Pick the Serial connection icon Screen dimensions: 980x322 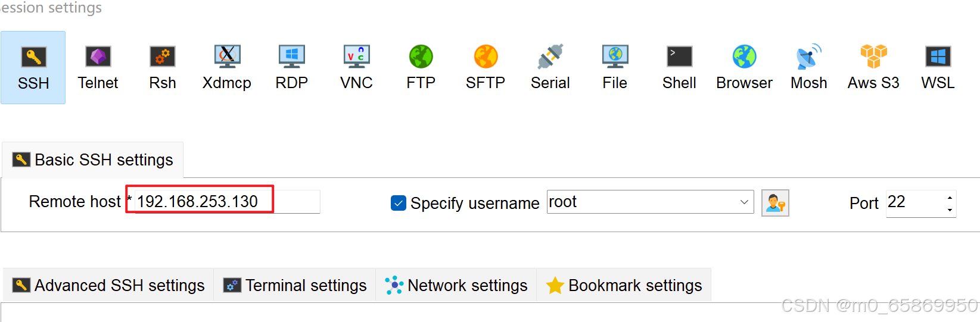click(x=550, y=67)
